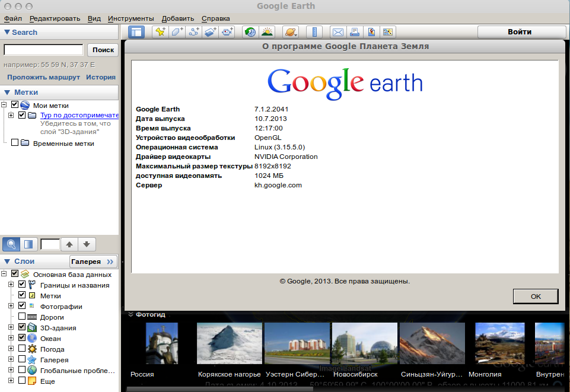
Task: Open the История search history link
Action: coord(101,77)
